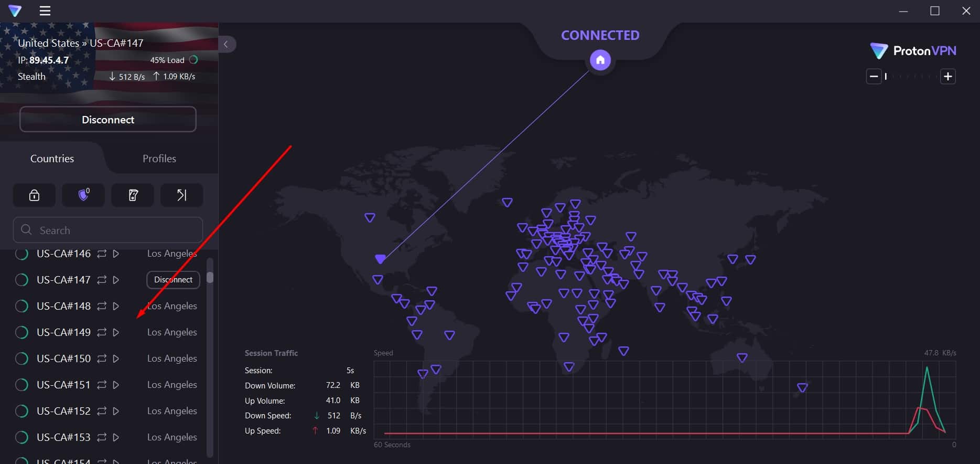Click the speed graph peak
The height and width of the screenshot is (464, 980).
point(927,368)
